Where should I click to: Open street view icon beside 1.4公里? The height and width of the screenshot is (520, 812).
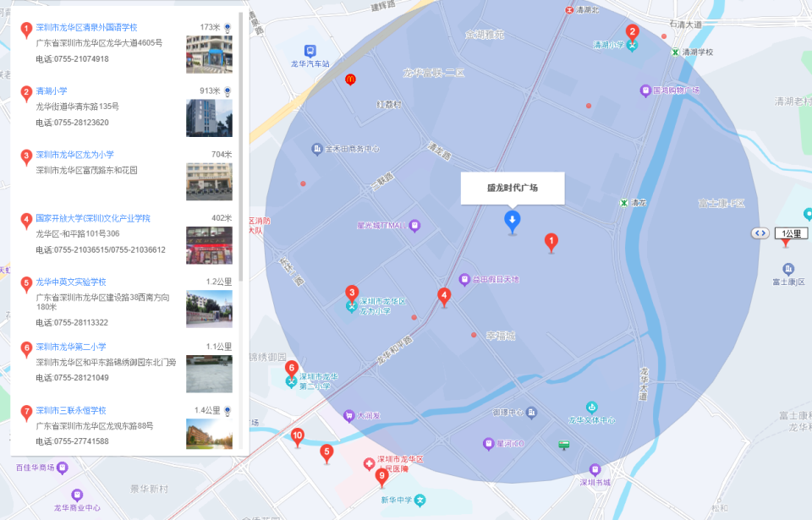(x=228, y=411)
